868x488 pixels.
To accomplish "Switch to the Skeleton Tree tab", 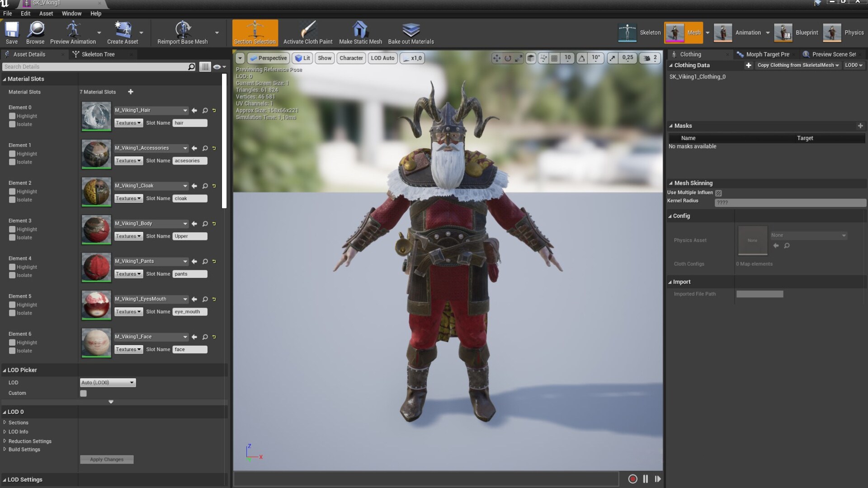I will pyautogui.click(x=98, y=54).
